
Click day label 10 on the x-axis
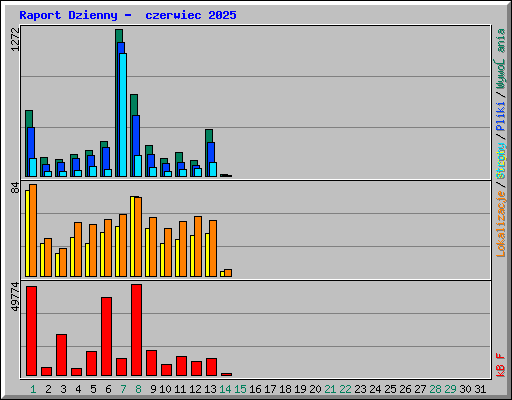click(x=165, y=389)
